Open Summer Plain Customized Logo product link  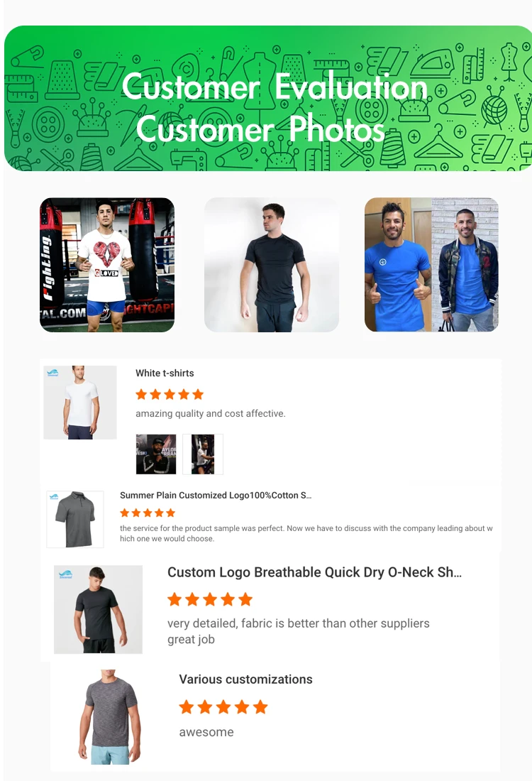(x=216, y=495)
